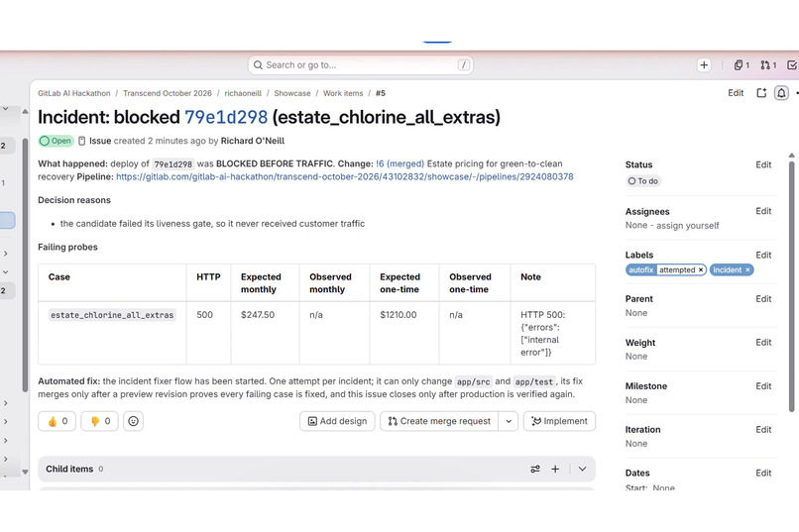Expand Create merge request dropdown arrow

pyautogui.click(x=509, y=421)
